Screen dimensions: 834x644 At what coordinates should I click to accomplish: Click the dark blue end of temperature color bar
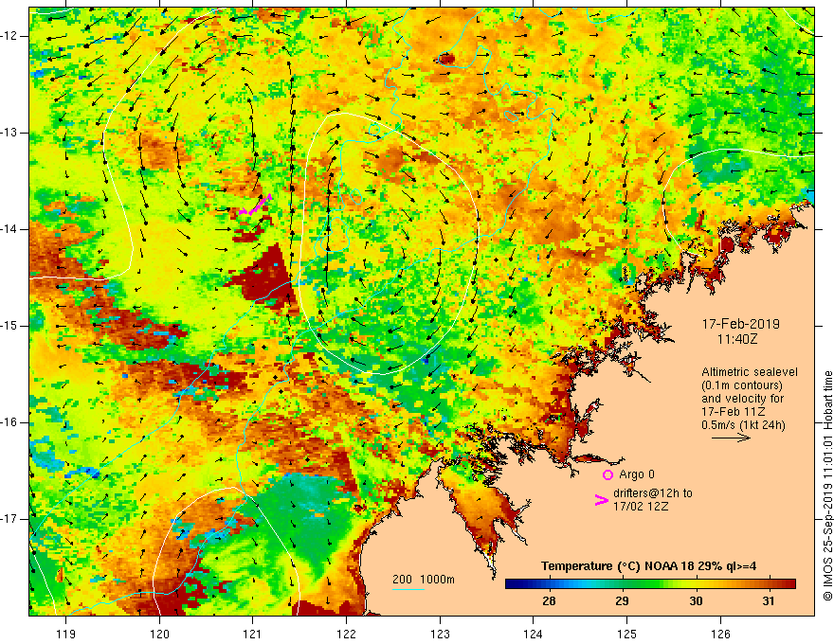(x=514, y=584)
